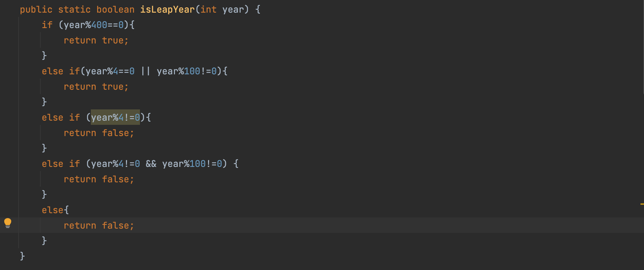
Task: Click return true under the year%400 check
Action: pyautogui.click(x=96, y=40)
